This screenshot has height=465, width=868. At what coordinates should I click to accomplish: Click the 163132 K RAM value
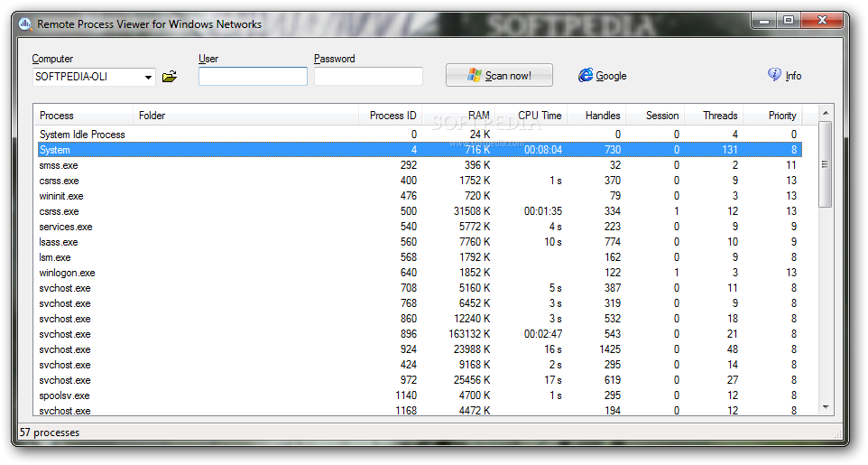pyautogui.click(x=469, y=334)
